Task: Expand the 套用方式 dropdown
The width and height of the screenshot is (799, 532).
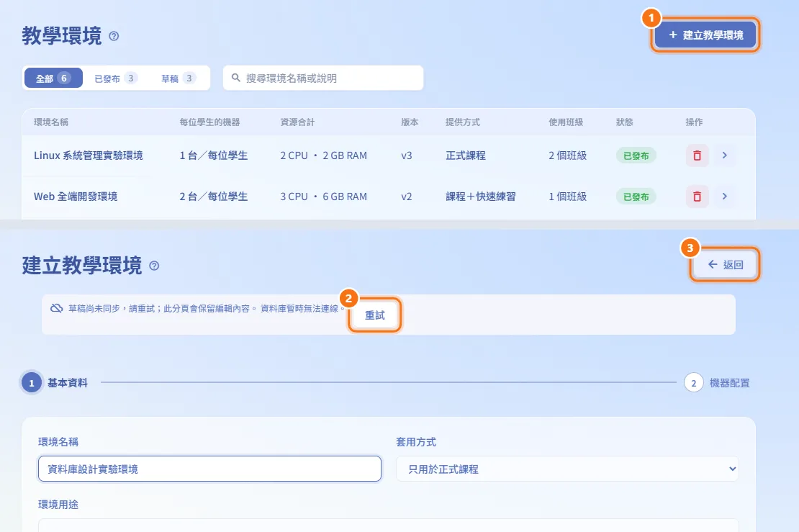Action: click(567, 469)
